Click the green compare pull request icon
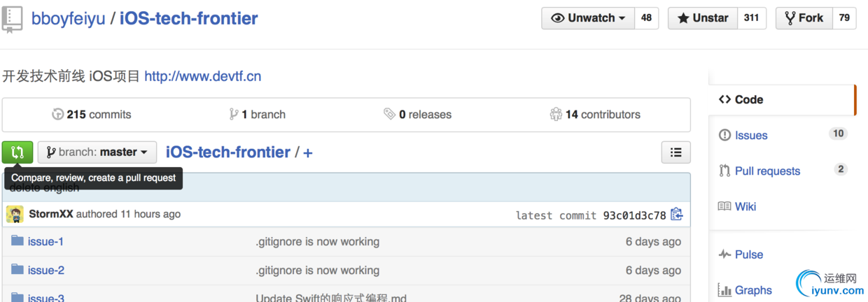 coord(17,152)
